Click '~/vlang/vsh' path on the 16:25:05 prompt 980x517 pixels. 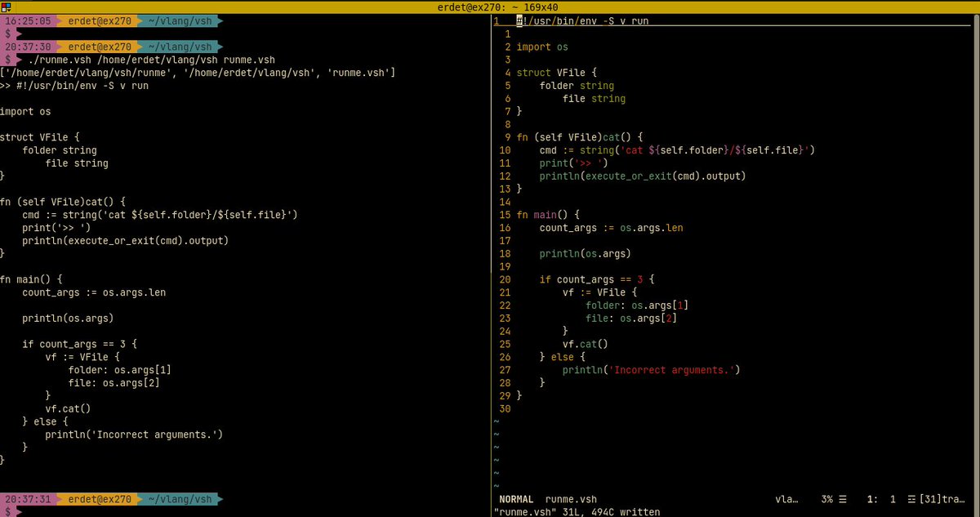(180, 20)
